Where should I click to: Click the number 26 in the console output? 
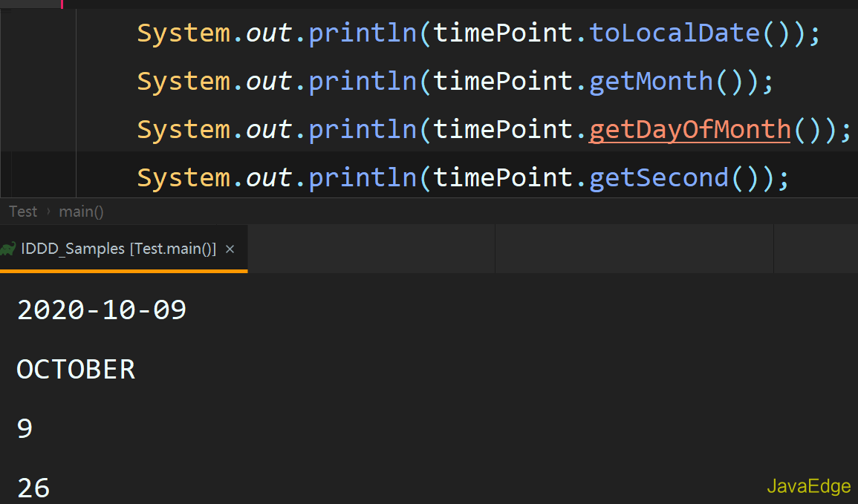pos(32,487)
